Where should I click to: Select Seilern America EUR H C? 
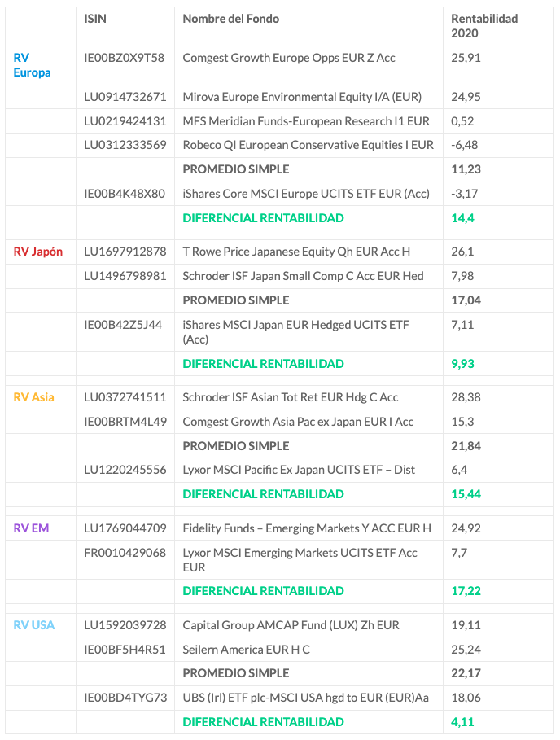coord(247,650)
